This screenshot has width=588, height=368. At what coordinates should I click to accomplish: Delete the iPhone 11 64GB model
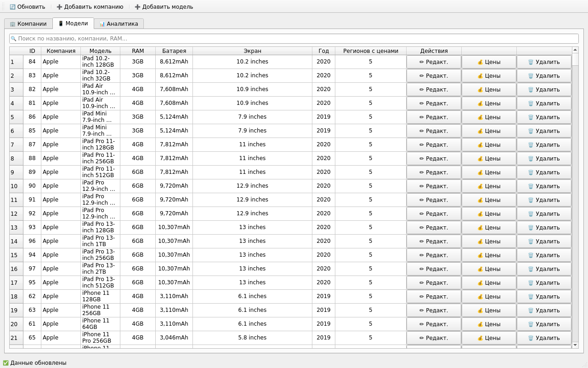pos(544,324)
